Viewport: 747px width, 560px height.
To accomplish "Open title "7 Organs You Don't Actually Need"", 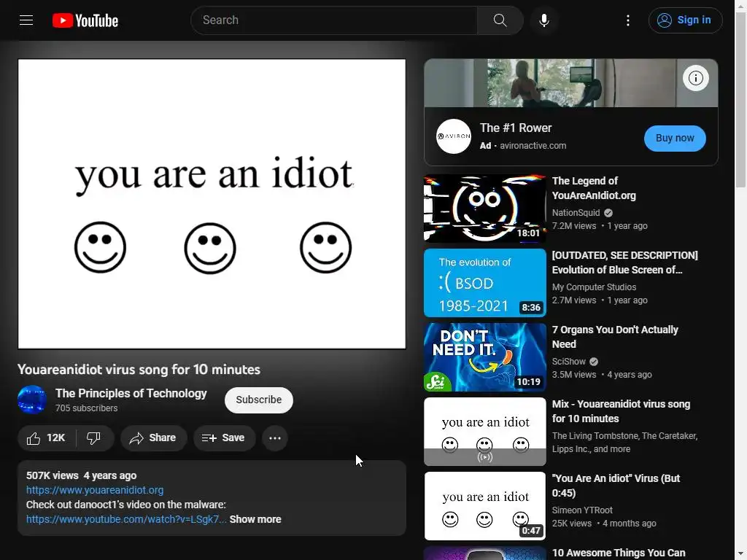I will pyautogui.click(x=615, y=337).
